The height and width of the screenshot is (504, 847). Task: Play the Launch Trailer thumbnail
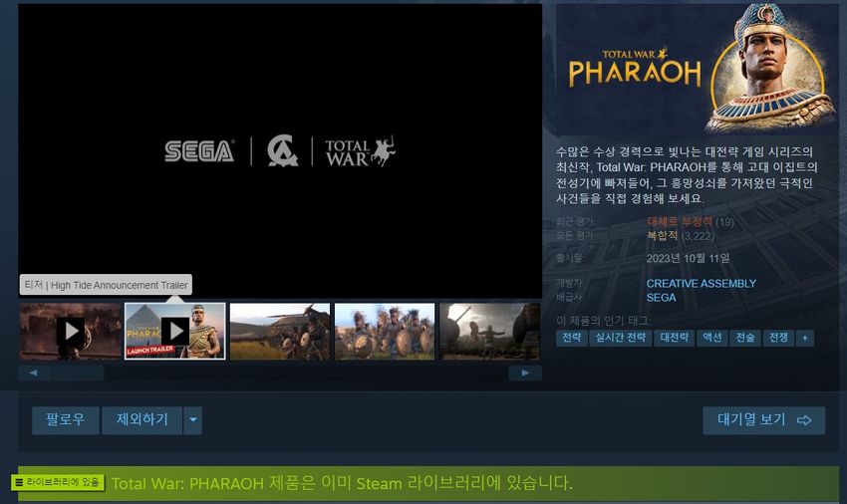pyautogui.click(x=175, y=331)
